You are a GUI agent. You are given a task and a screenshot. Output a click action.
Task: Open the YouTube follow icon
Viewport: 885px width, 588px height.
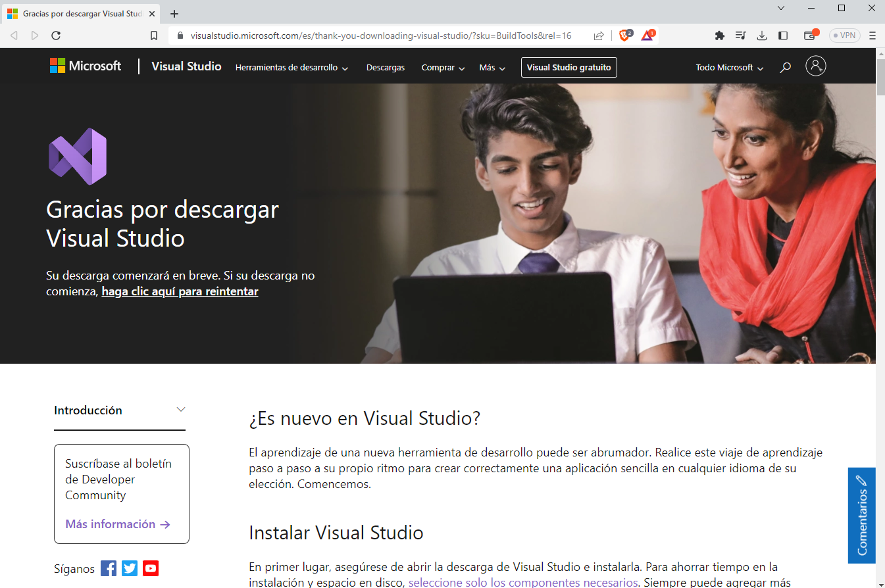(151, 568)
